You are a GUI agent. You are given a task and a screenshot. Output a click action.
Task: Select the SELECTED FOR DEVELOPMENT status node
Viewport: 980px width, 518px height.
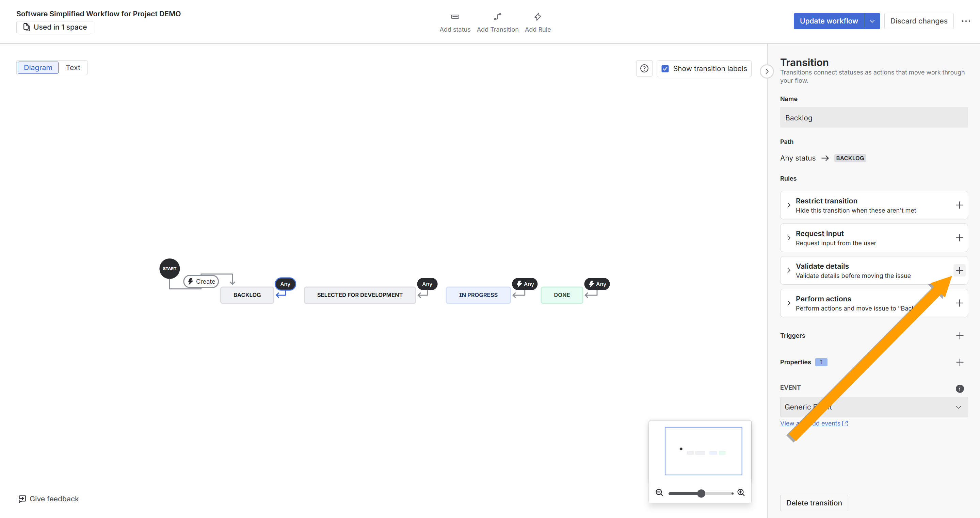[359, 295]
